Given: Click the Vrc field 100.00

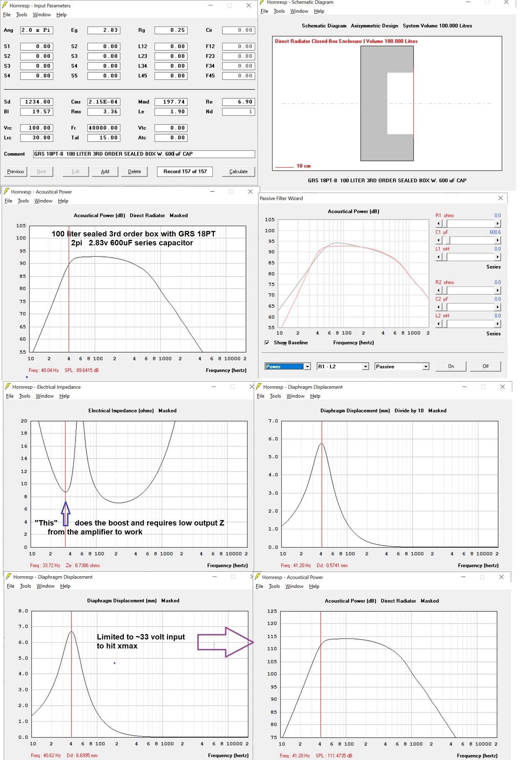Looking at the screenshot, I should coord(37,128).
